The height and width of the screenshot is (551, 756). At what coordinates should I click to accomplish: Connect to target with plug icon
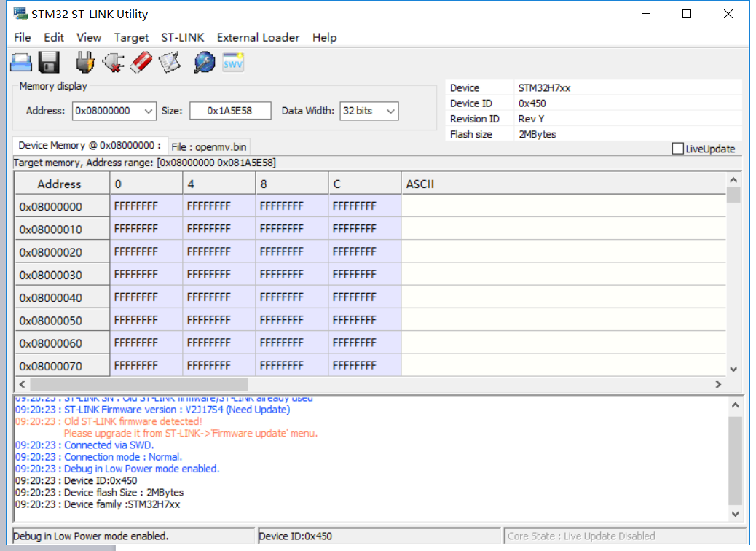(x=85, y=63)
